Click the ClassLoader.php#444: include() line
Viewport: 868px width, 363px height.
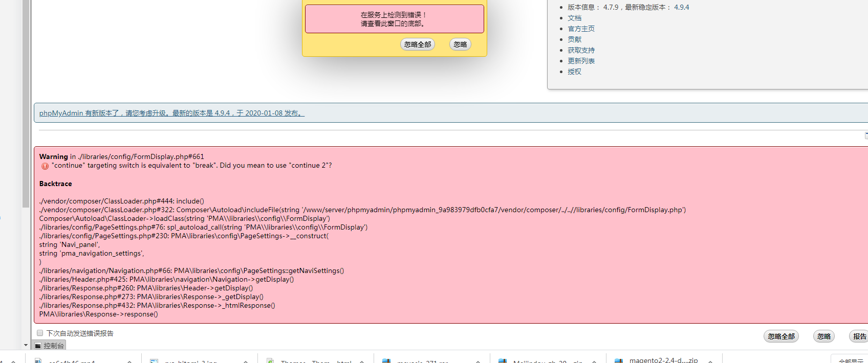(122, 201)
